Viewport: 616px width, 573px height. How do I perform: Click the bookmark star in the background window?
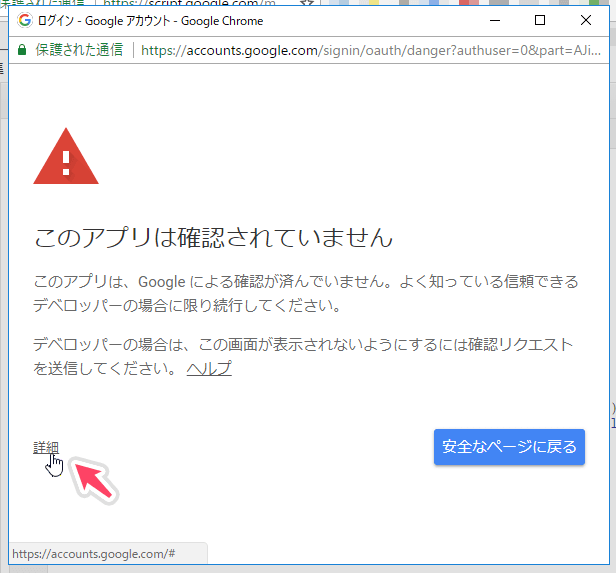[x=307, y=3]
